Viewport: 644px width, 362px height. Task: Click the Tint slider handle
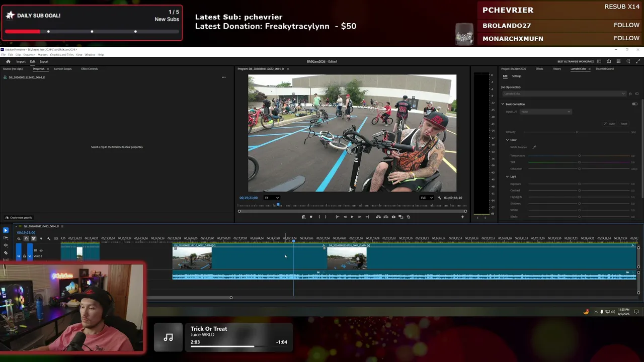click(579, 162)
